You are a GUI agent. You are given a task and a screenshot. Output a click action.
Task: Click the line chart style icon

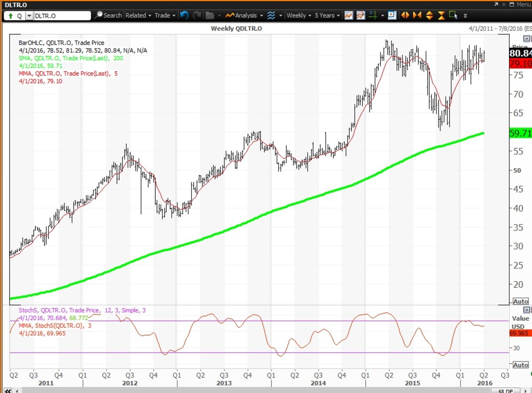click(349, 15)
